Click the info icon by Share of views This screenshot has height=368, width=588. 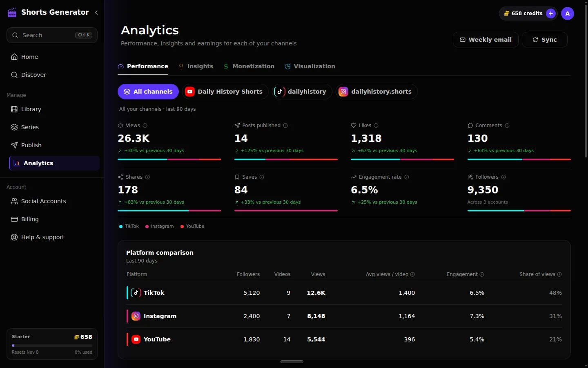559,274
